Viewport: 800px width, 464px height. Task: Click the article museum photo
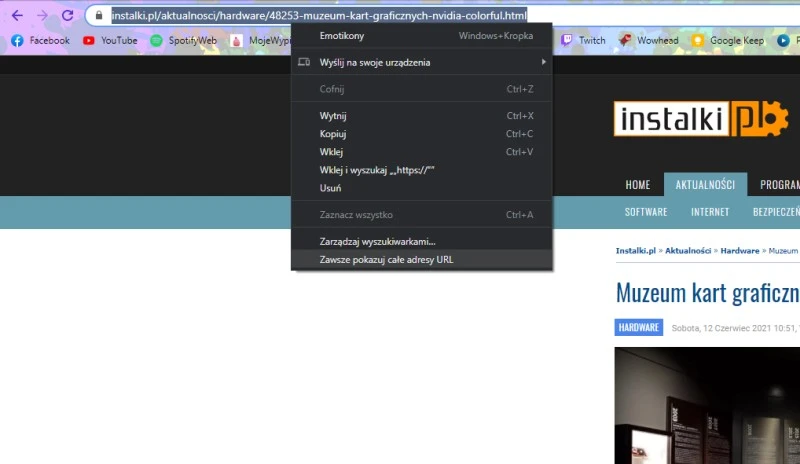tap(707, 405)
